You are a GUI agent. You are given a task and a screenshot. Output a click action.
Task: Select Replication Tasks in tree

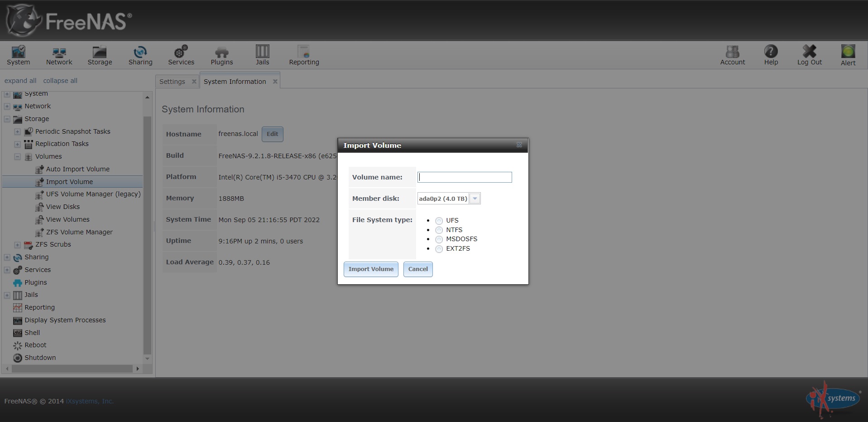click(x=62, y=144)
